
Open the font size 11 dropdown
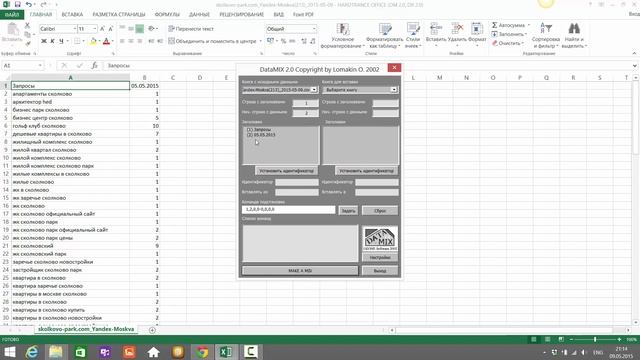pyautogui.click(x=95, y=29)
